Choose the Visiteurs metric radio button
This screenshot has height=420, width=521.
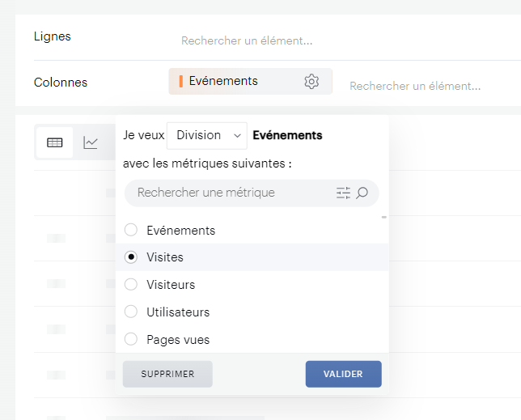click(131, 285)
